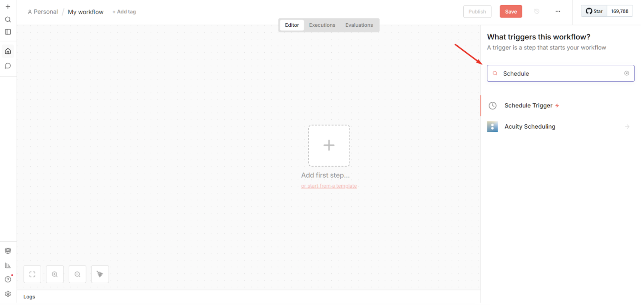644x305 pixels.
Task: Open the workflow history clock icon
Action: click(x=537, y=11)
